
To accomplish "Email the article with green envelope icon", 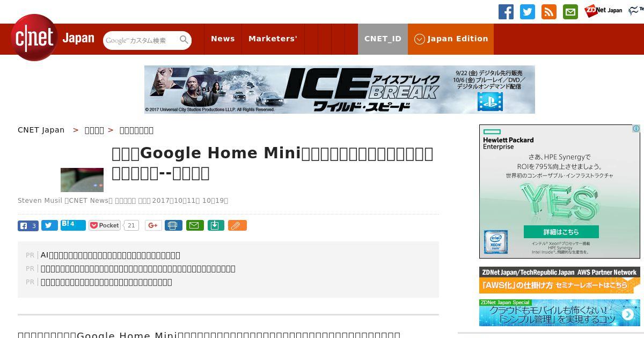I will coord(195,225).
